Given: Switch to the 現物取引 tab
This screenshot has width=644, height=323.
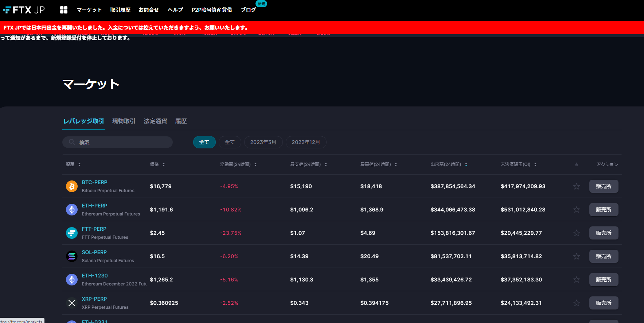Looking at the screenshot, I should [x=124, y=121].
